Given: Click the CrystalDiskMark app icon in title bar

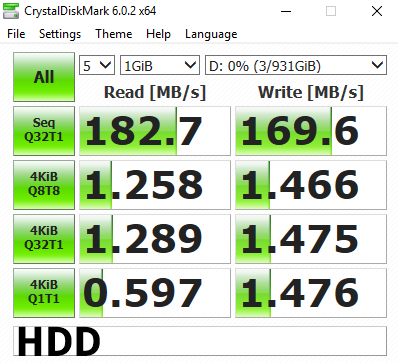Looking at the screenshot, I should pos(11,11).
